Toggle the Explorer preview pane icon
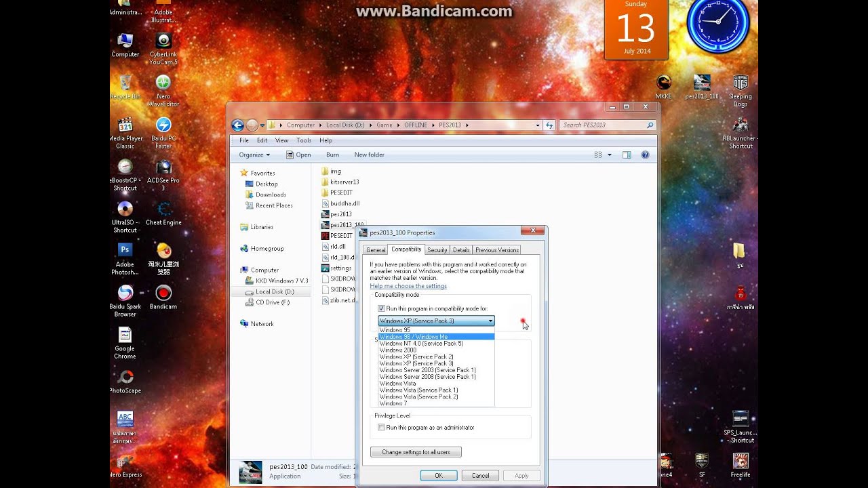This screenshot has width=868, height=488. [x=627, y=155]
